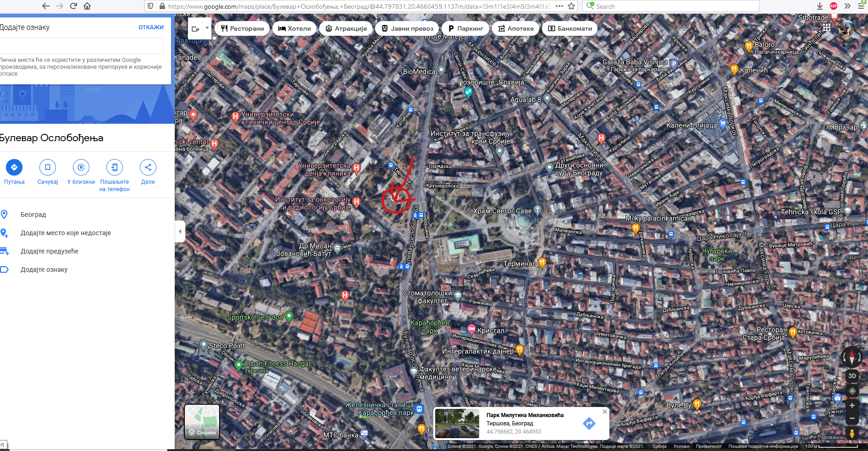Image resolution: width=868 pixels, height=451 pixels.
Task: Filter map by Банкомати
Action: tap(570, 28)
